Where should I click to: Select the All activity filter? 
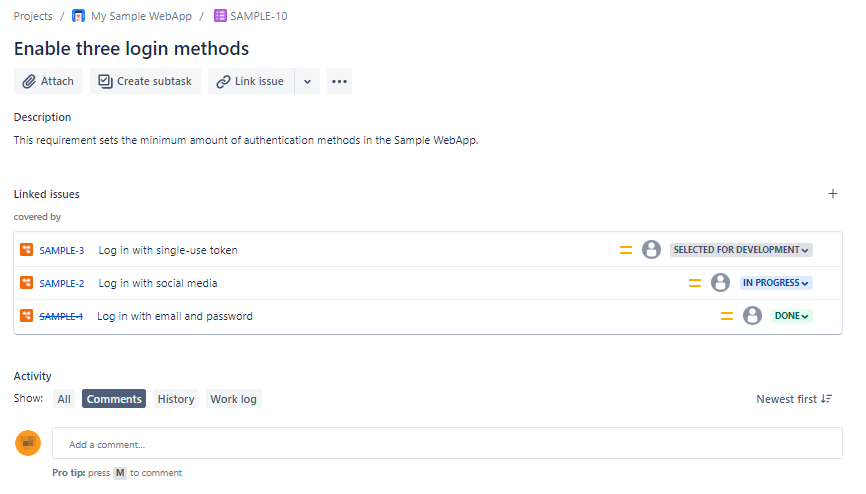point(64,399)
